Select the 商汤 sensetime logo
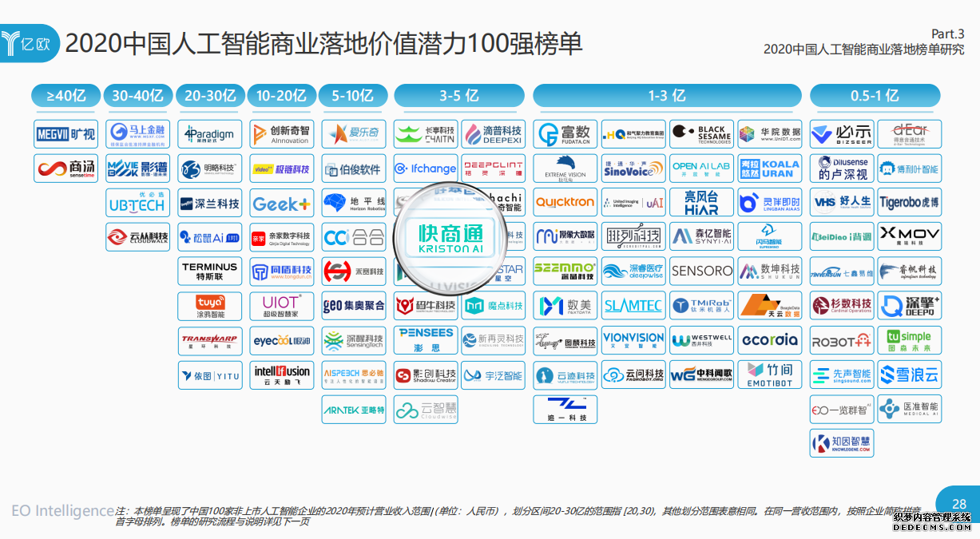Image resolution: width=980 pixels, height=539 pixels. [x=65, y=168]
